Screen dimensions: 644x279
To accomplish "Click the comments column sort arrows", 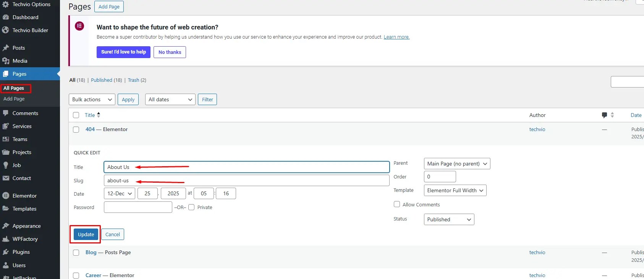I will [612, 115].
